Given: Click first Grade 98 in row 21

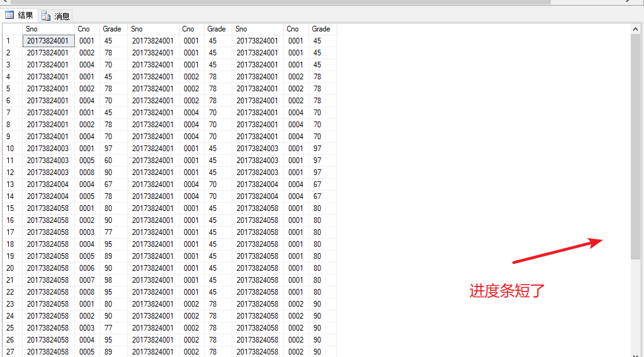Looking at the screenshot, I should tap(114, 280).
